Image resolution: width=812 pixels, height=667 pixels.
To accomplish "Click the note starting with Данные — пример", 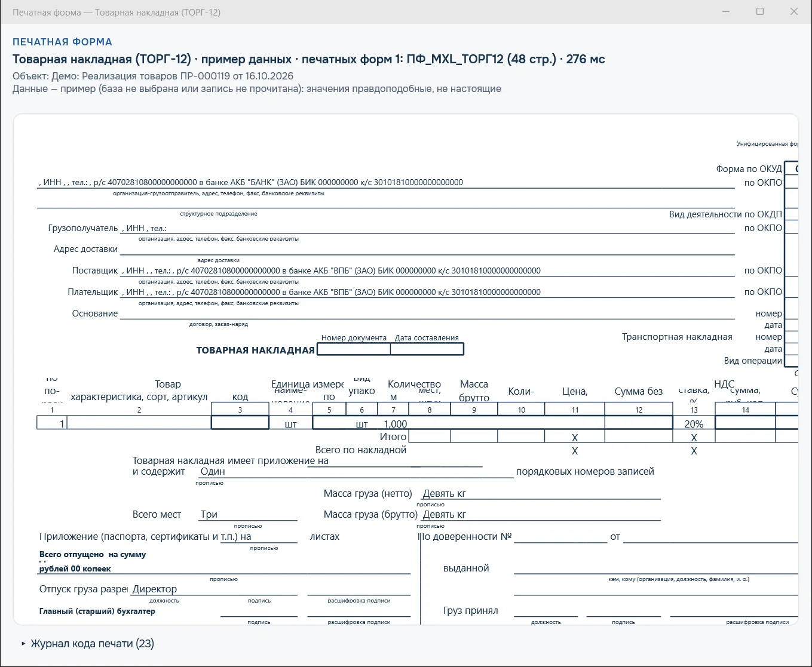I will (257, 89).
